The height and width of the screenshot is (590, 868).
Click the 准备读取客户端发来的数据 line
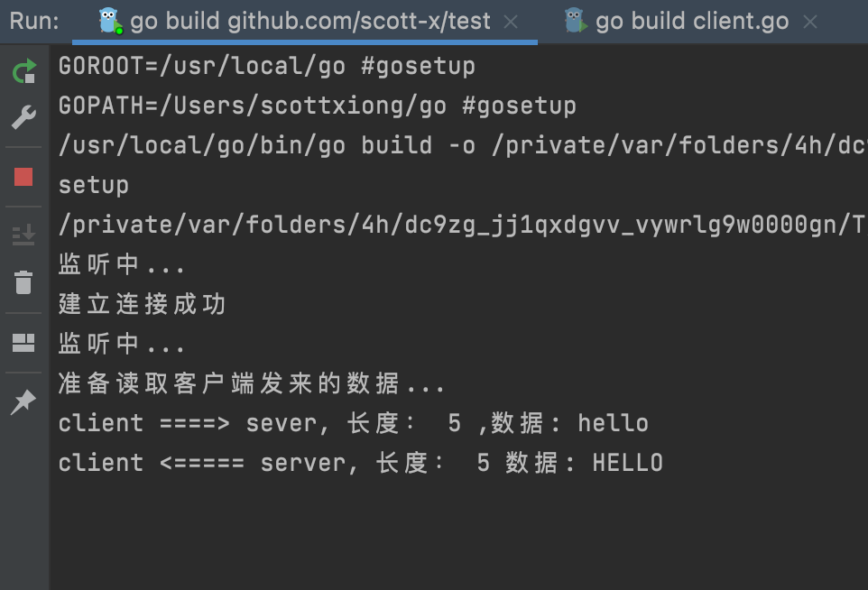pos(252,383)
